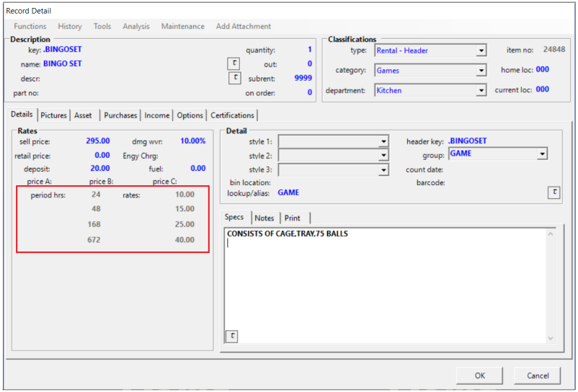
Task: Click the OK button
Action: click(479, 375)
